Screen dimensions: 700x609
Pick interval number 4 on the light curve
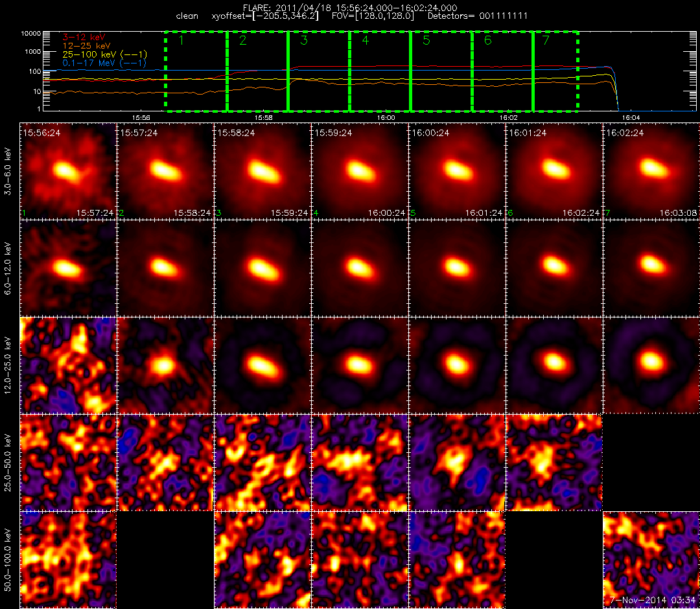[365, 41]
